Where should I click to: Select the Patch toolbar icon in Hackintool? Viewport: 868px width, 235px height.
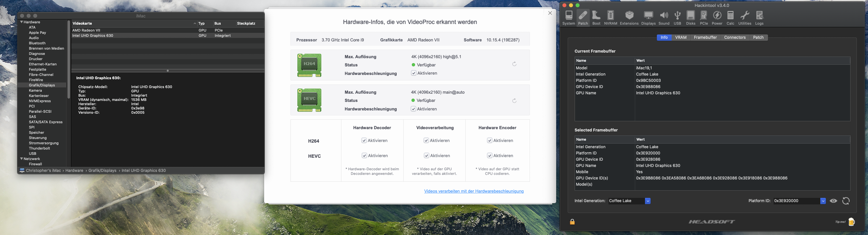(x=583, y=18)
